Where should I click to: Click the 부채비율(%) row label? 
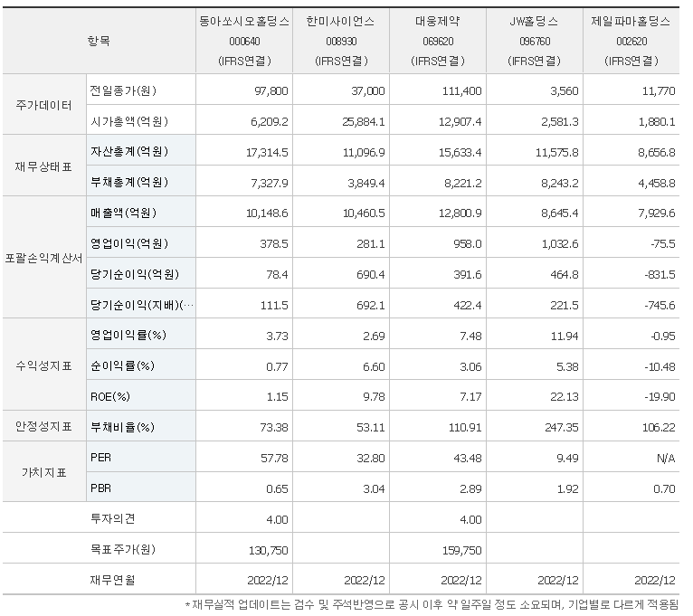click(122, 427)
